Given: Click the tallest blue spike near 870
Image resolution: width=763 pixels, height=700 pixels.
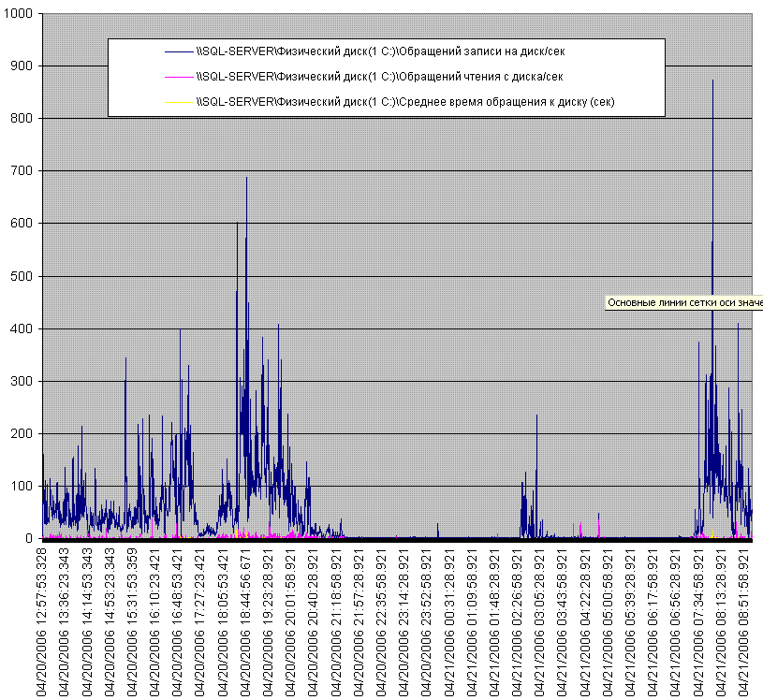Looking at the screenshot, I should [x=713, y=84].
